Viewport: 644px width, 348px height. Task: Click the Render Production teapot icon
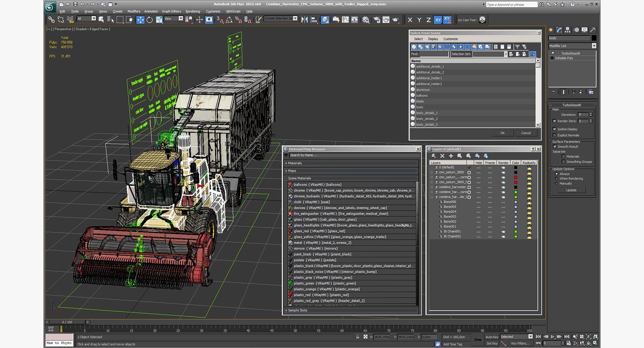pos(395,20)
